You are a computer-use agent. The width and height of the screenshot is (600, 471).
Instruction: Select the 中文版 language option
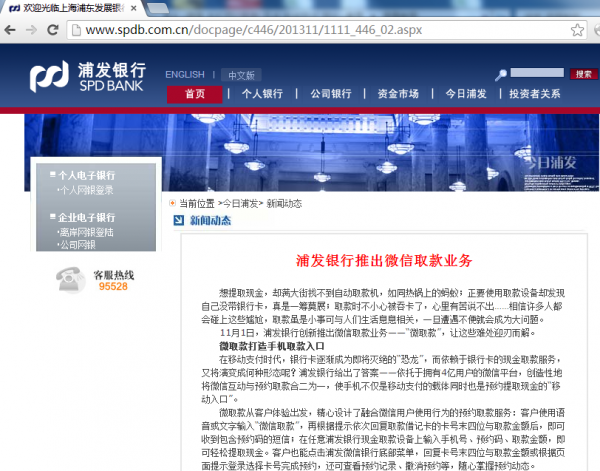(241, 75)
